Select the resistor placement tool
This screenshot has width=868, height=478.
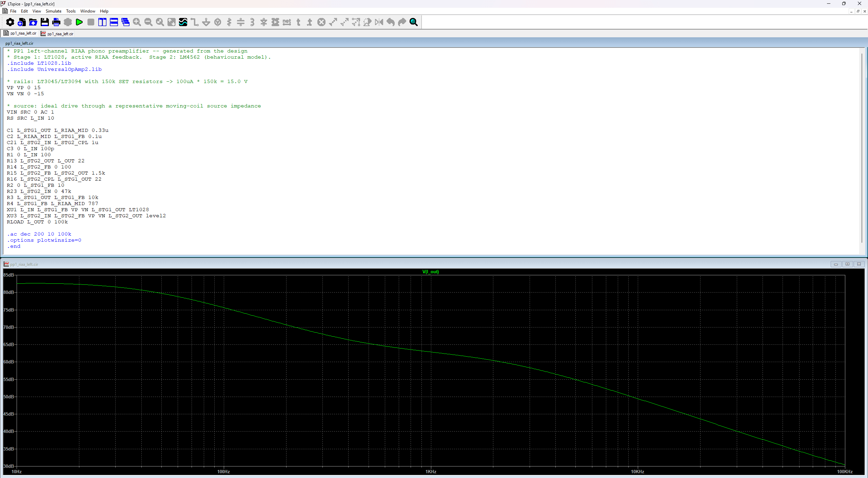click(229, 22)
